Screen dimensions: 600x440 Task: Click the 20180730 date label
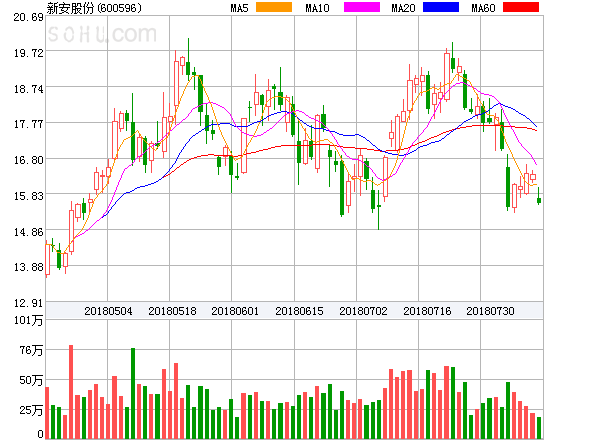point(490,311)
